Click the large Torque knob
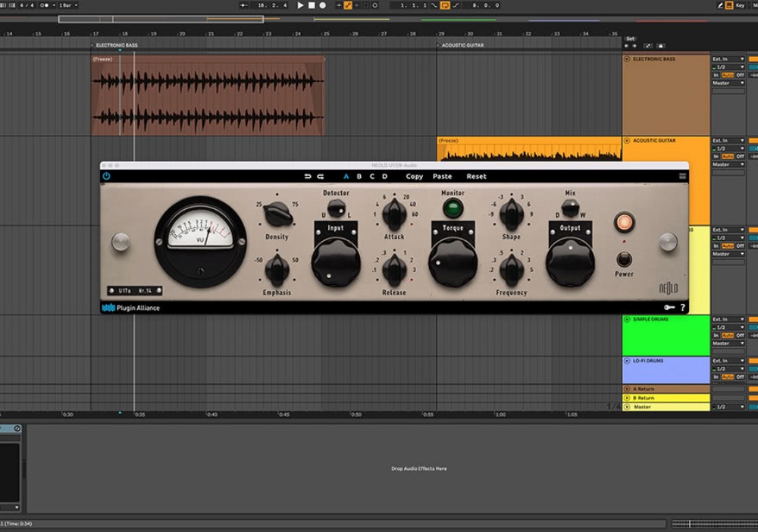758x532 pixels. [x=453, y=262]
